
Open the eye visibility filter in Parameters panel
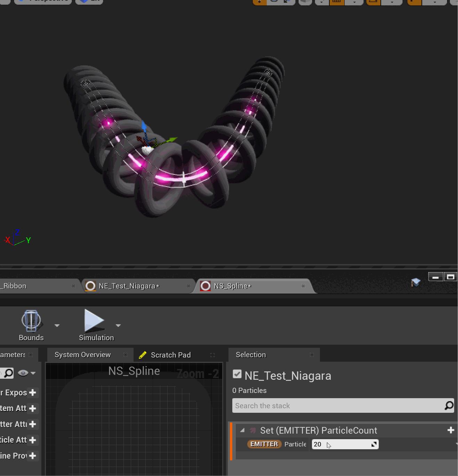(x=23, y=373)
